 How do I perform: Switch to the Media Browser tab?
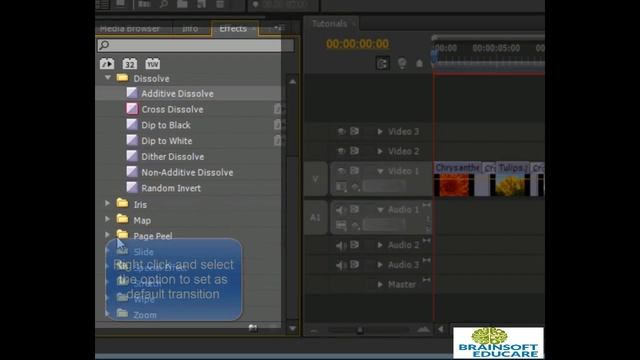(130, 29)
